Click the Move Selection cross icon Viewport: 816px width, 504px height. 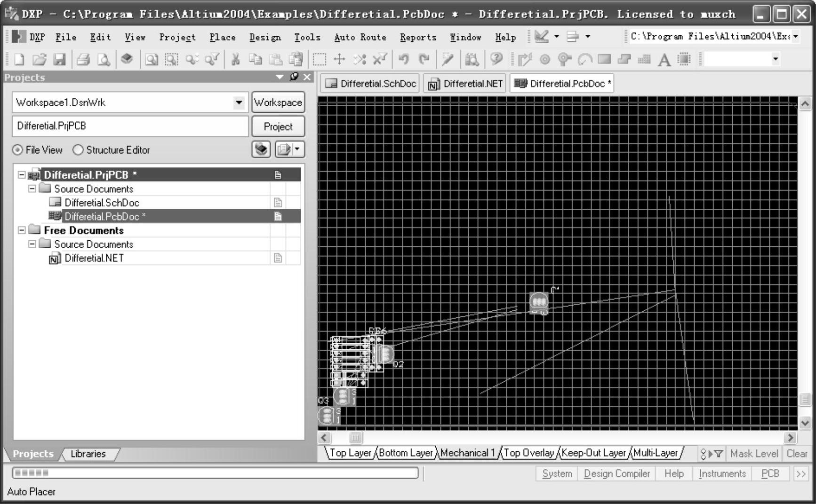click(339, 59)
